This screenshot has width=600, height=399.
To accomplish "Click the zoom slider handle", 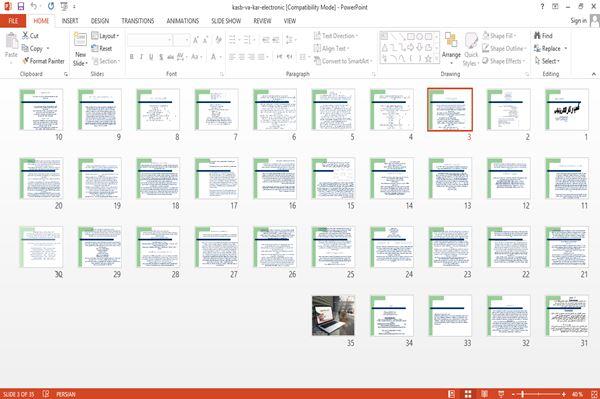I will (523, 394).
